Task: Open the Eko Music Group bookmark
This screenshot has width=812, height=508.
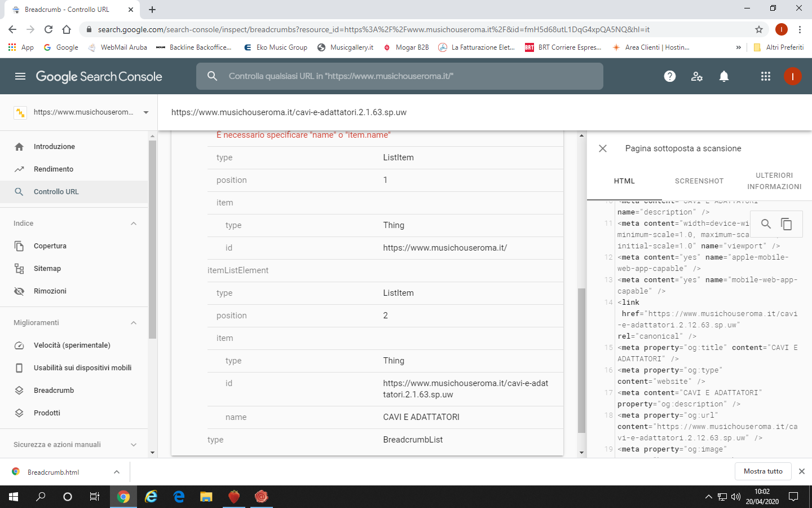Action: click(275, 47)
